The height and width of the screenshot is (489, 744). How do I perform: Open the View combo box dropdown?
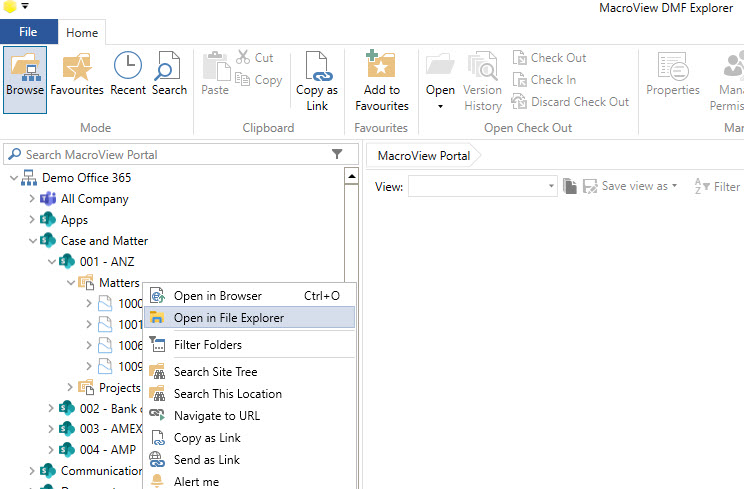click(551, 186)
